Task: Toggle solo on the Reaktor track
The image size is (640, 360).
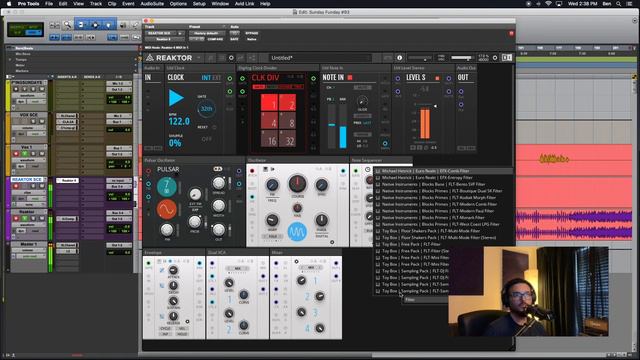Action: click(34, 218)
